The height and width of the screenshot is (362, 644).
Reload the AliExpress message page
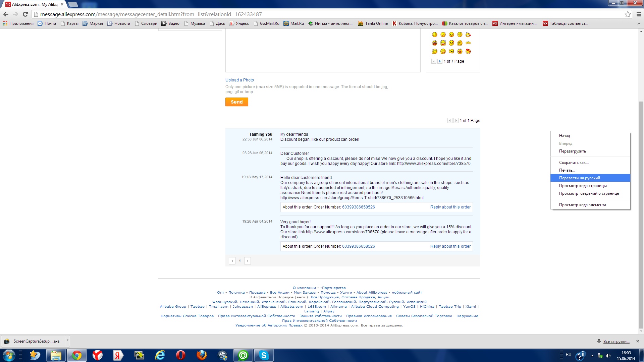pos(25,14)
